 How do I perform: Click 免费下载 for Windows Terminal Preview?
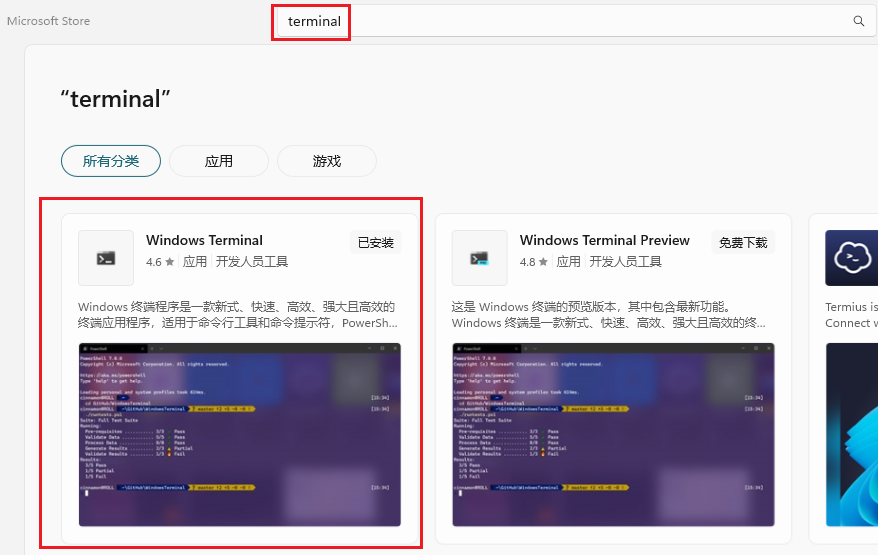(743, 242)
